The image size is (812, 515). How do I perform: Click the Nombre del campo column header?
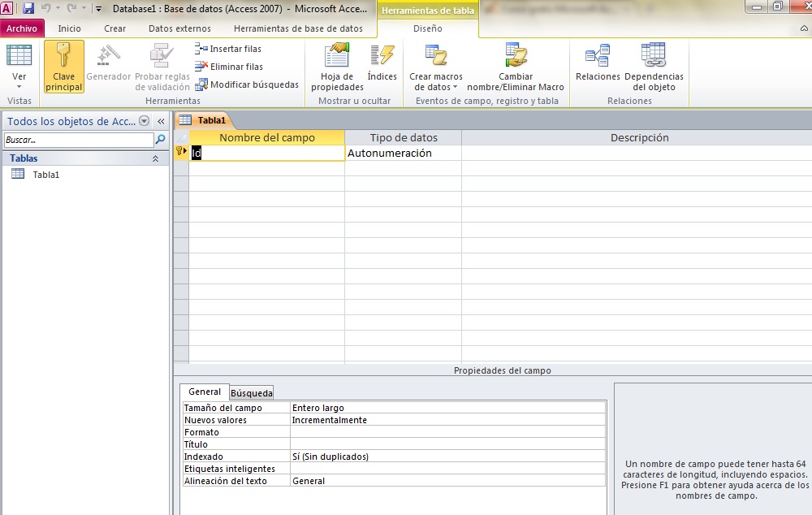coord(266,138)
